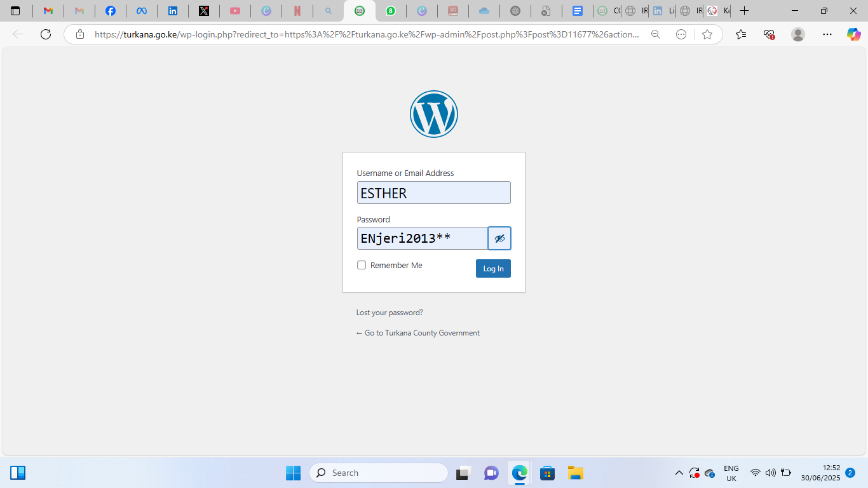Click the WordPress logo above the login form
Viewport: 868px width, 488px height.
(433, 114)
